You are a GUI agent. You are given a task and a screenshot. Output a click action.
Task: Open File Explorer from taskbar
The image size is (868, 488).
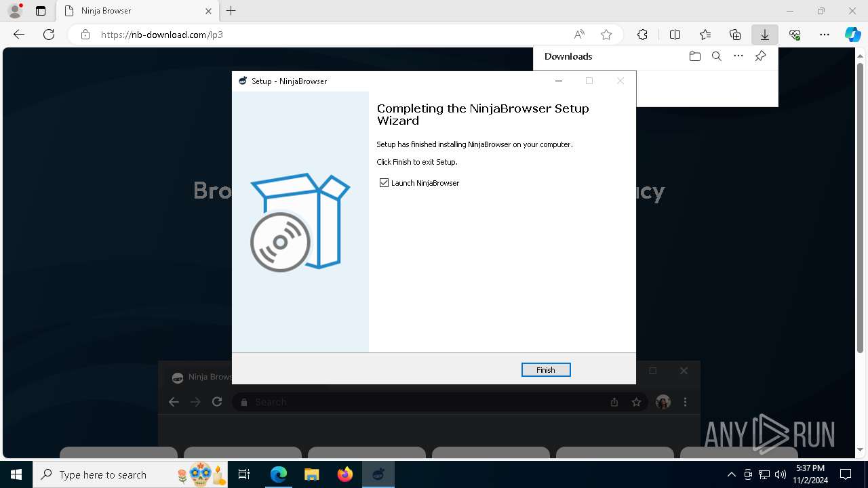311,474
